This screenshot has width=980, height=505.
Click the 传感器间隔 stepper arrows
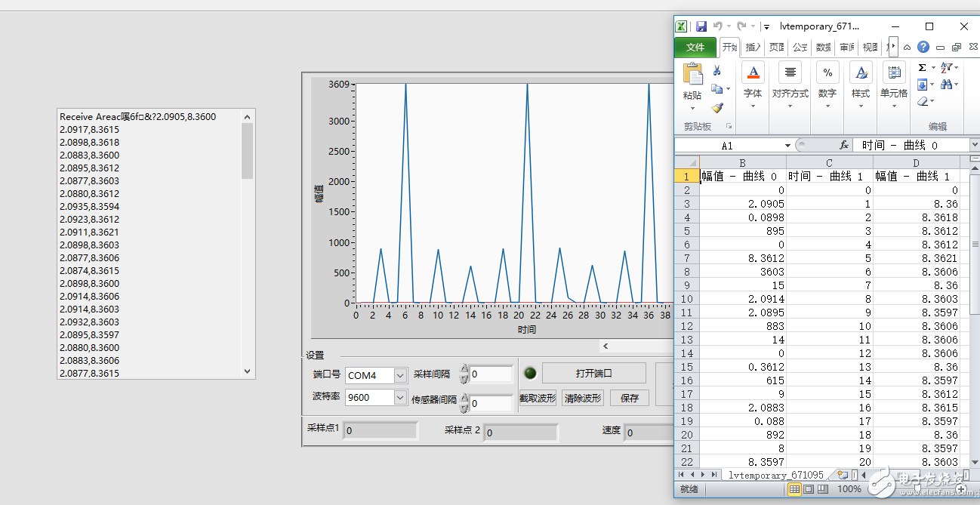(464, 403)
